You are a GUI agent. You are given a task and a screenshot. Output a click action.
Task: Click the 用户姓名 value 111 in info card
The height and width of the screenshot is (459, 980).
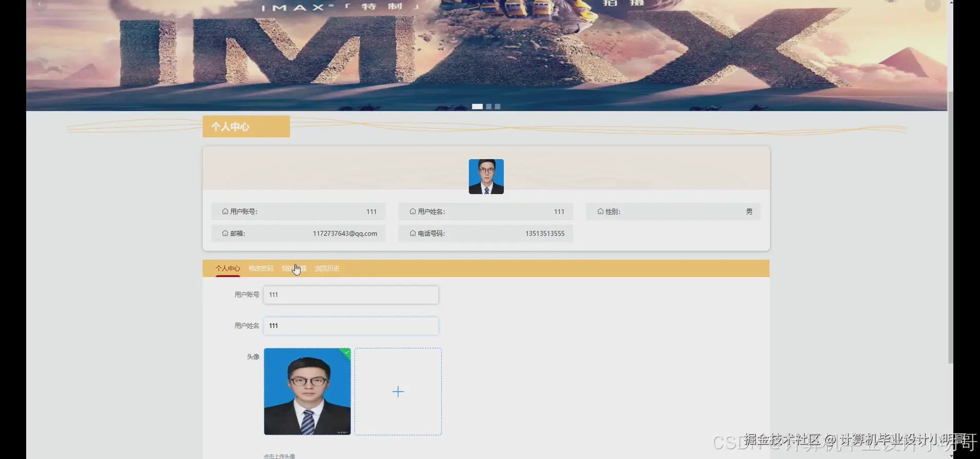(x=559, y=212)
